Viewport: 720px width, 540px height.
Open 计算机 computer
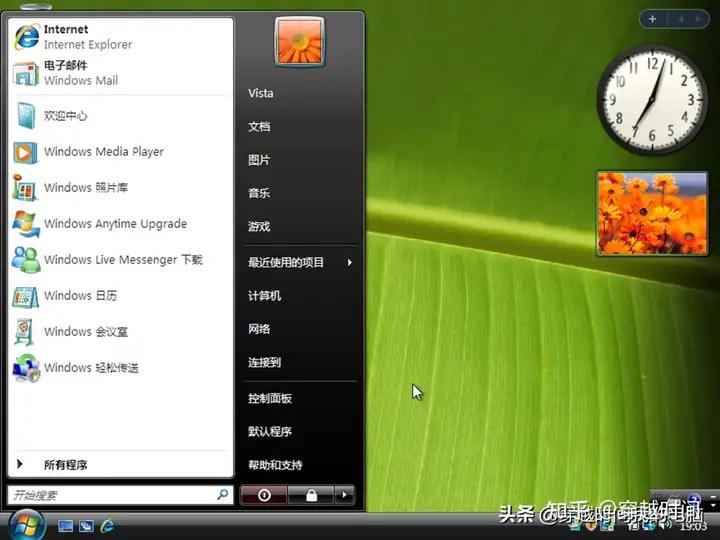coord(264,296)
